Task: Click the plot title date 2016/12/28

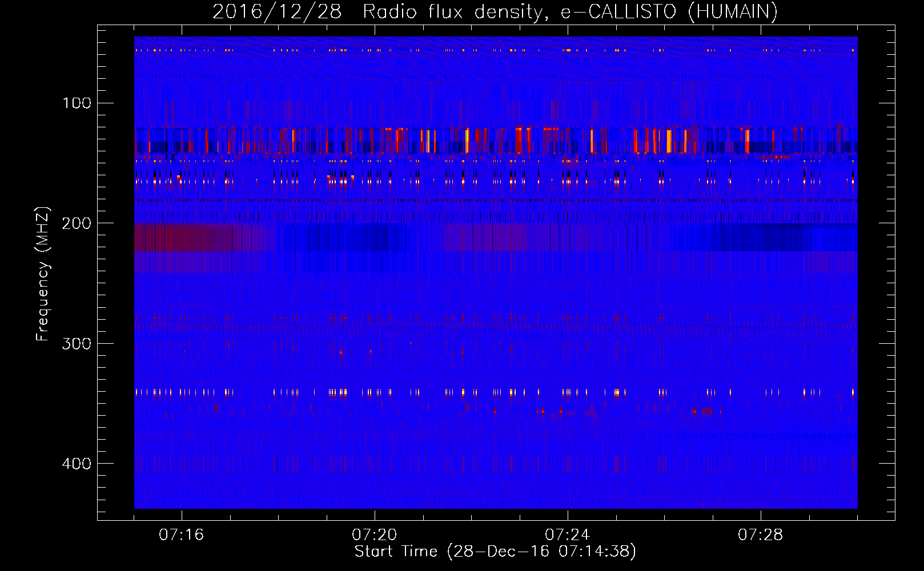Action: pyautogui.click(x=277, y=12)
